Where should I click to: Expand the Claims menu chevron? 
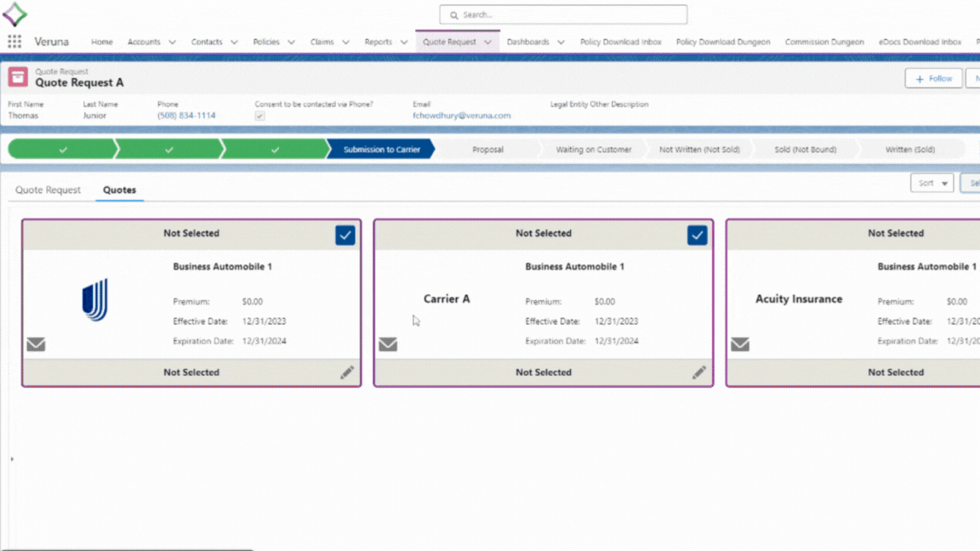[x=345, y=43]
